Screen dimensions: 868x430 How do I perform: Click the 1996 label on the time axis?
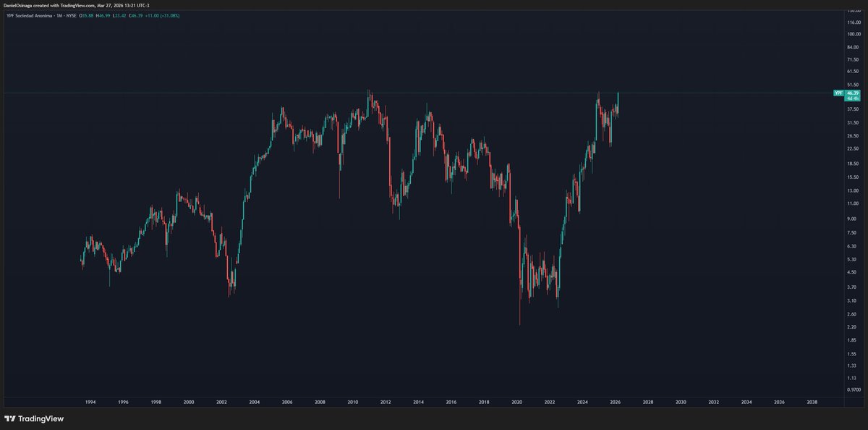pyautogui.click(x=123, y=402)
